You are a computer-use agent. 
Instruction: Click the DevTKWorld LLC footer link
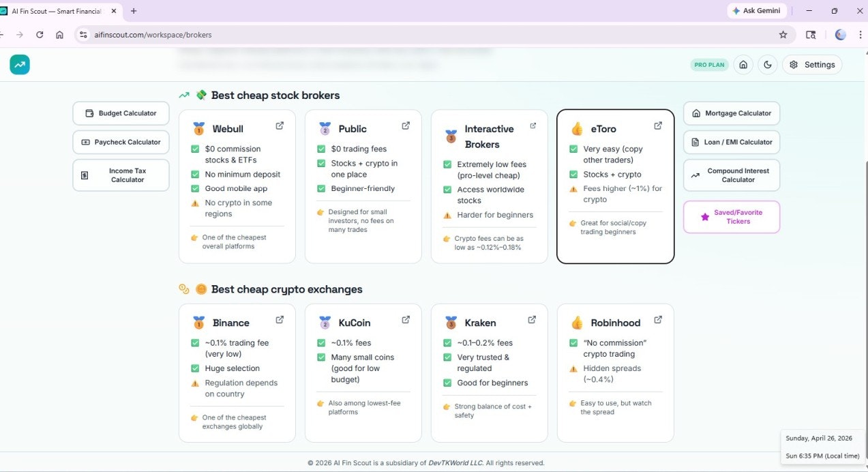[x=455, y=462]
